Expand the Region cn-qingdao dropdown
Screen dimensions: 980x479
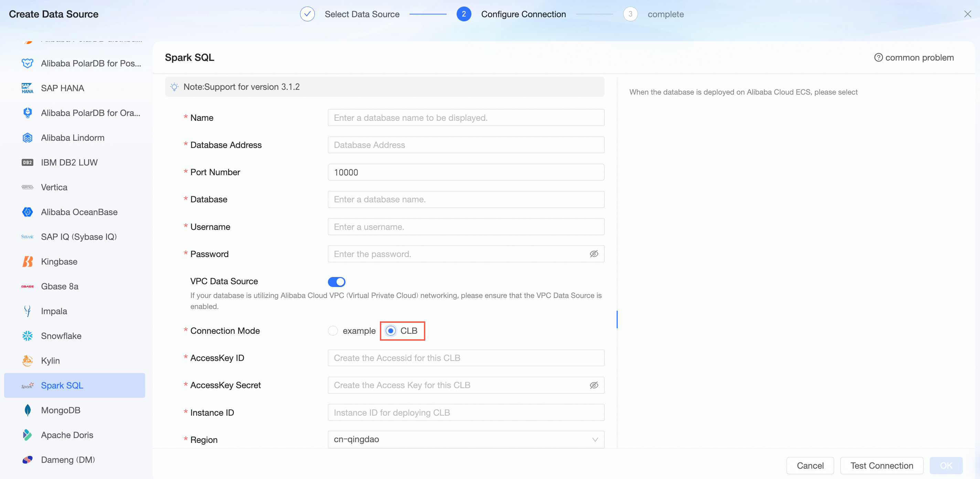click(466, 439)
